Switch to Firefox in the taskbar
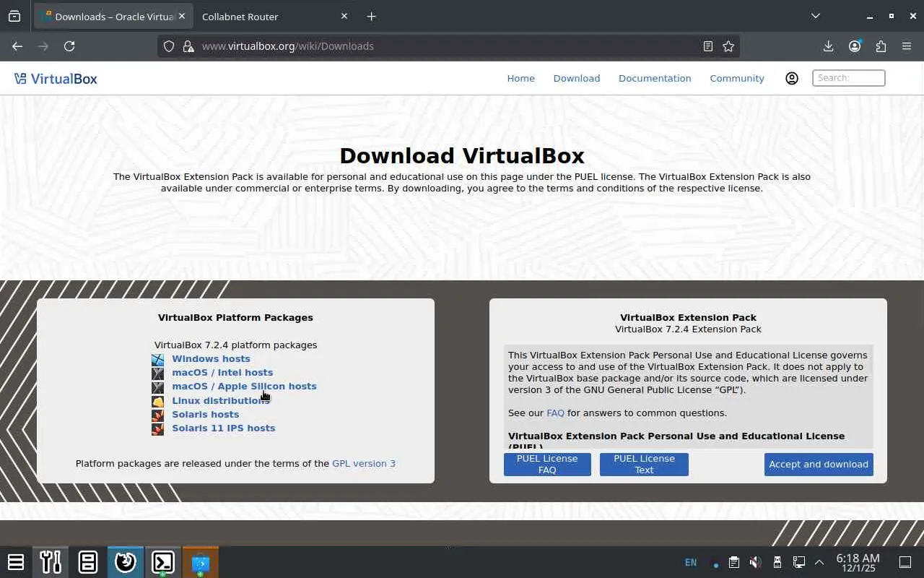 (126, 562)
